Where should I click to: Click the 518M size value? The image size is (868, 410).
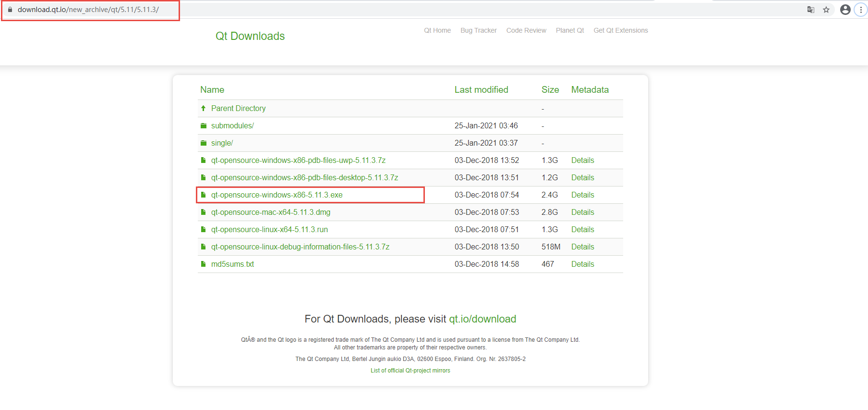click(x=551, y=247)
